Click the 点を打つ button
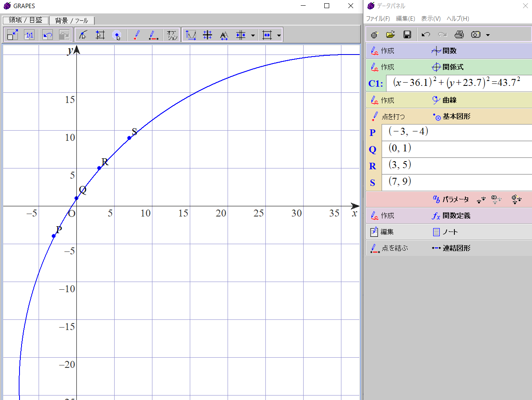 pos(388,116)
